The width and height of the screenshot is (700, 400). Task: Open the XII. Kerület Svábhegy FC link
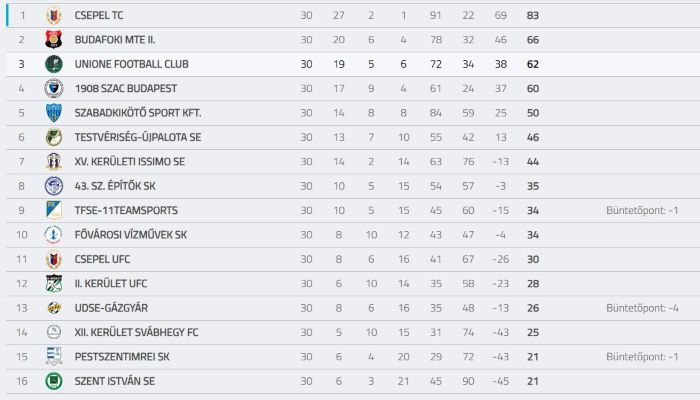(x=136, y=333)
